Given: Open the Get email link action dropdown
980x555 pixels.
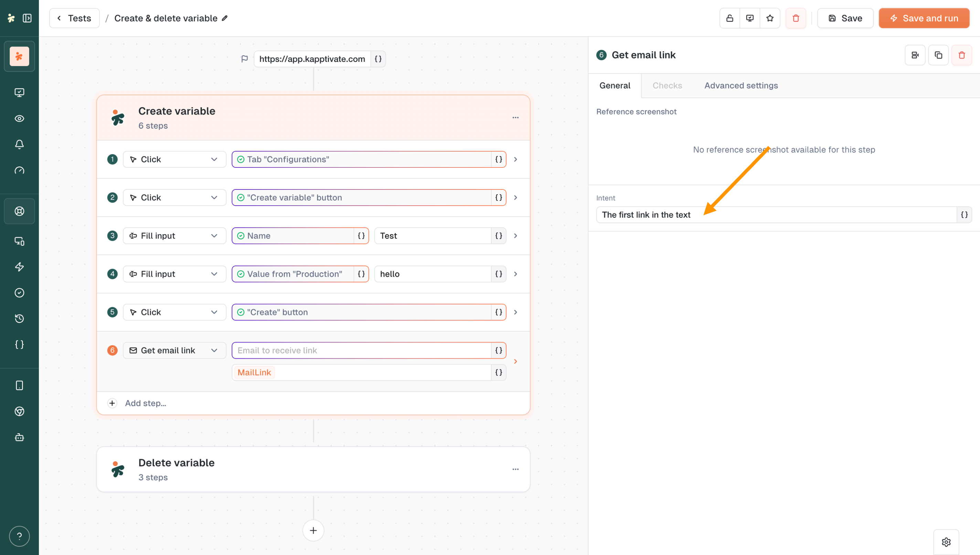Looking at the screenshot, I should pyautogui.click(x=174, y=350).
